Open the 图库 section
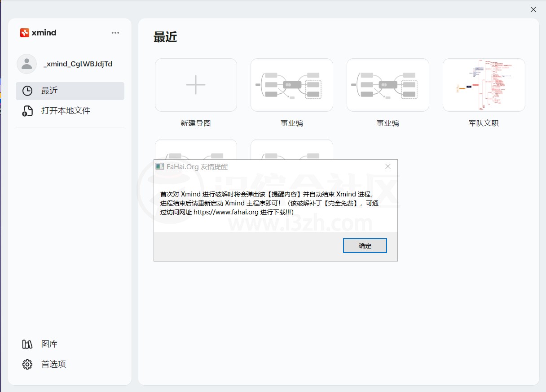Screen dimensions: 546x392 tap(50, 344)
